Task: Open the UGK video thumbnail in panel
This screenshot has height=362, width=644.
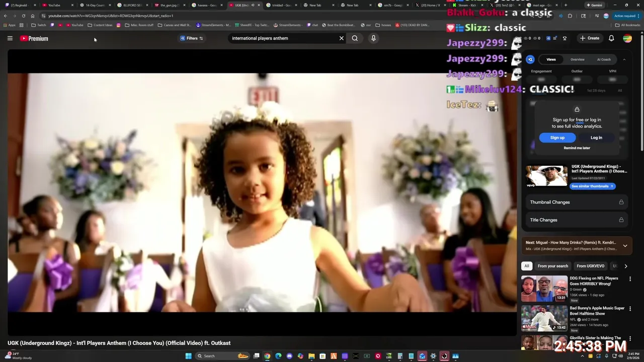Action: pos(546,176)
